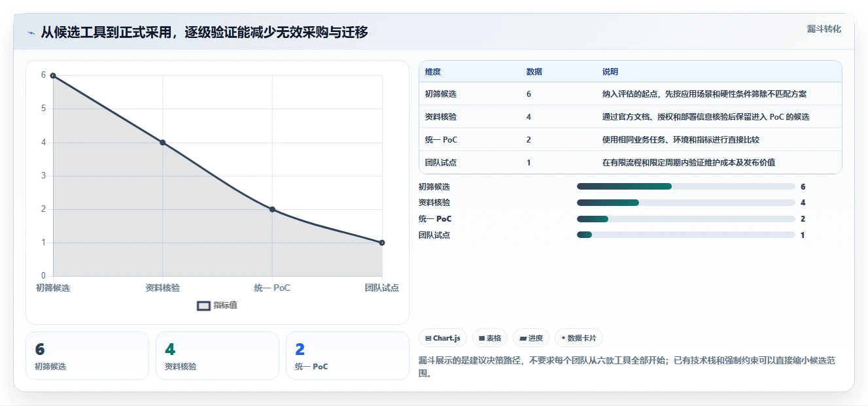Select the 初筛候选 table row cell

[x=440, y=94]
